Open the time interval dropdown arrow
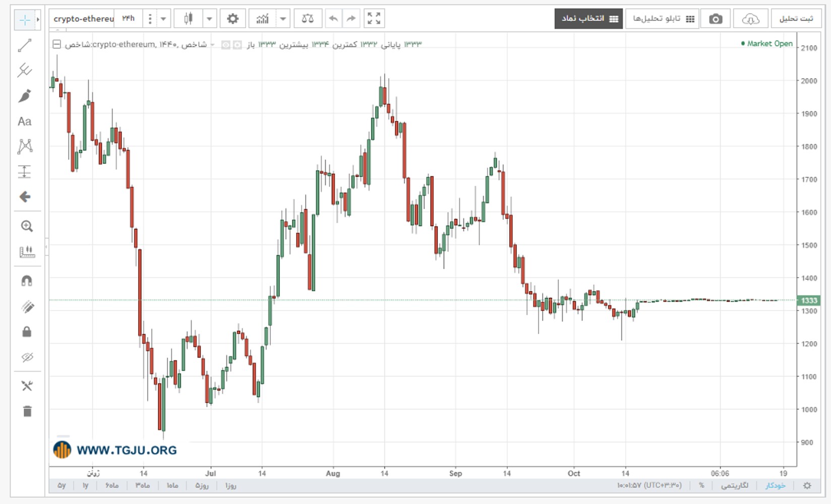 coord(163,19)
